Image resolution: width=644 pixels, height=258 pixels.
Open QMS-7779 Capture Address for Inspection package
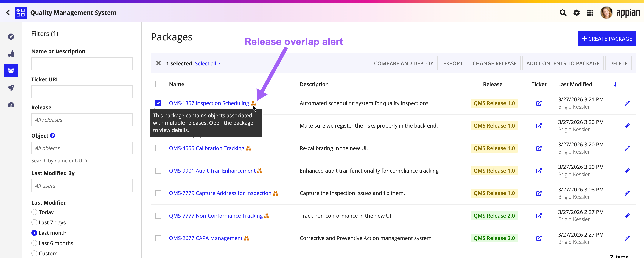[x=220, y=193]
